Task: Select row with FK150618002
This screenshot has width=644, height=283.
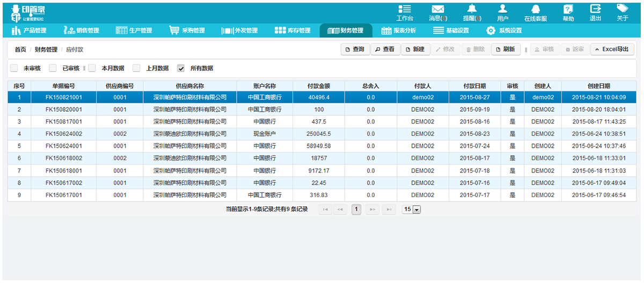Action: (322, 158)
